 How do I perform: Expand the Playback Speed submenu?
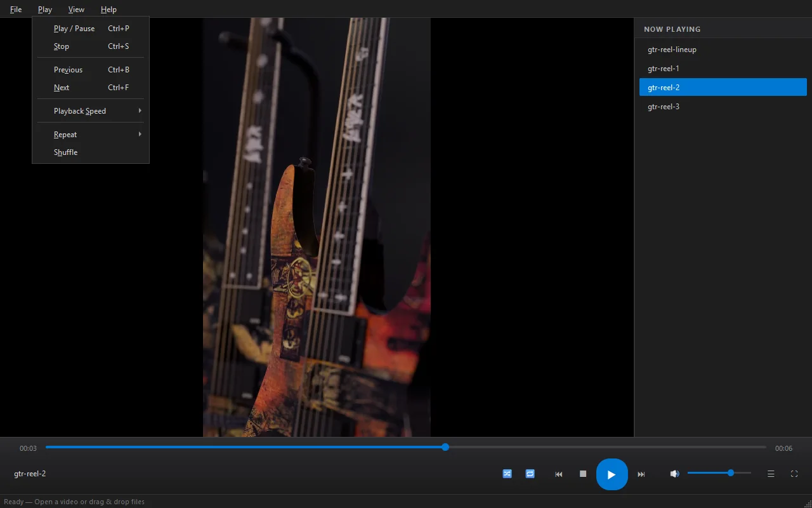[91, 111]
